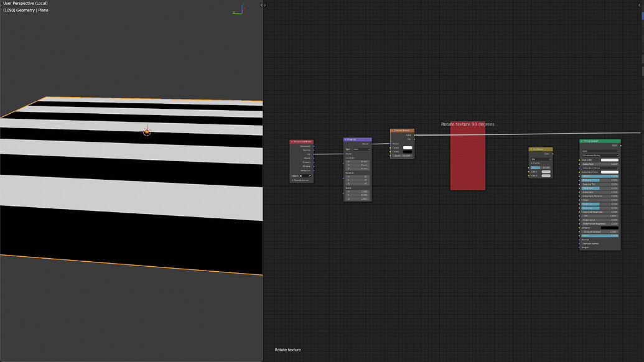644x362 pixels.
Task: Open Mapping node Type dropdown
Action: [x=362, y=149]
